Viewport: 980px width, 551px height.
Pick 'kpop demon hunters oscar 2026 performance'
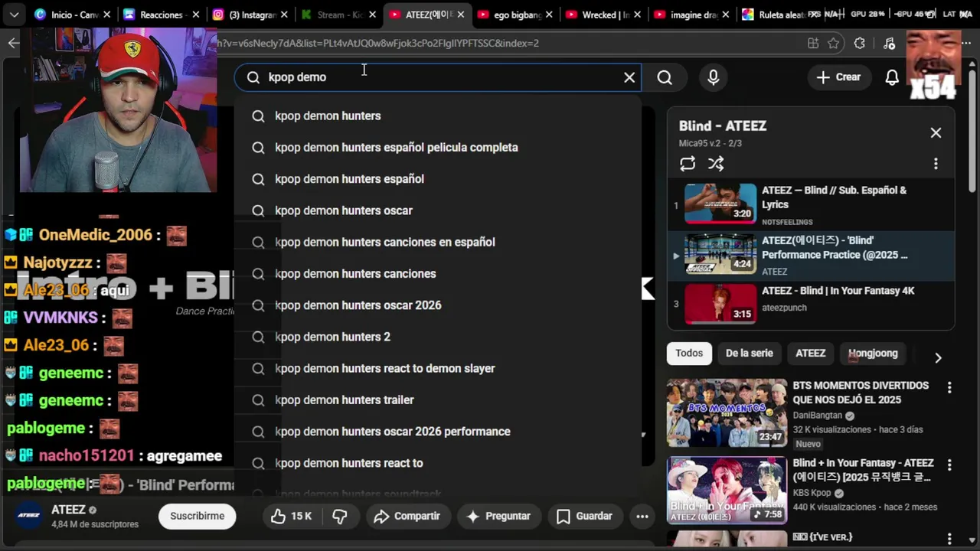coord(437,432)
